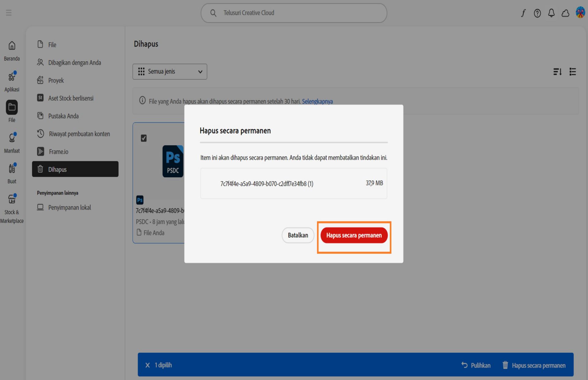Click Batalkan in the dialog

(298, 235)
